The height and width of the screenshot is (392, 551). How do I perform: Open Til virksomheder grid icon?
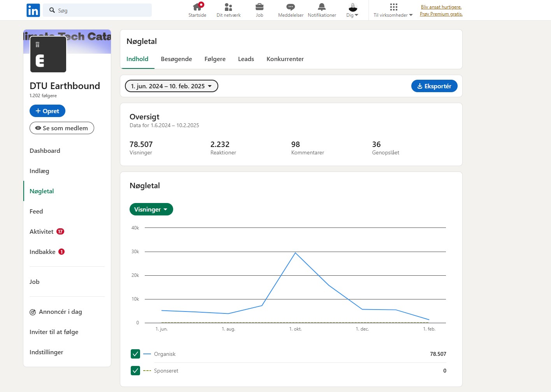393,7
